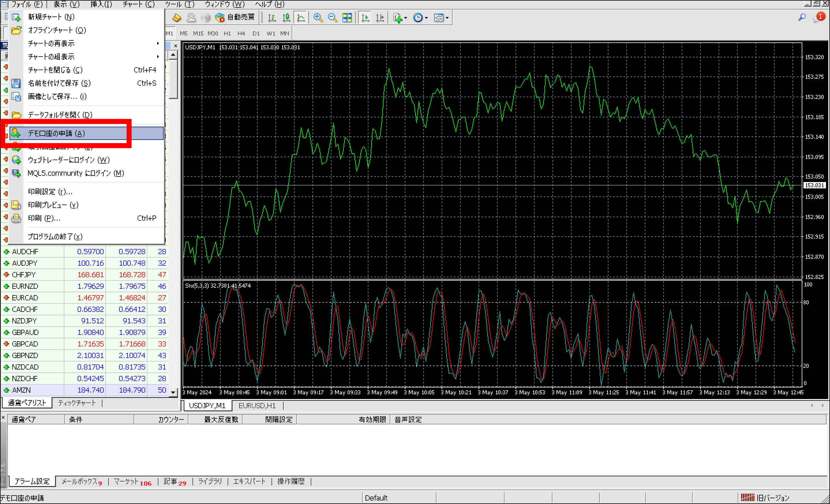
Task: Click the Default profile in status bar
Action: tap(376, 498)
